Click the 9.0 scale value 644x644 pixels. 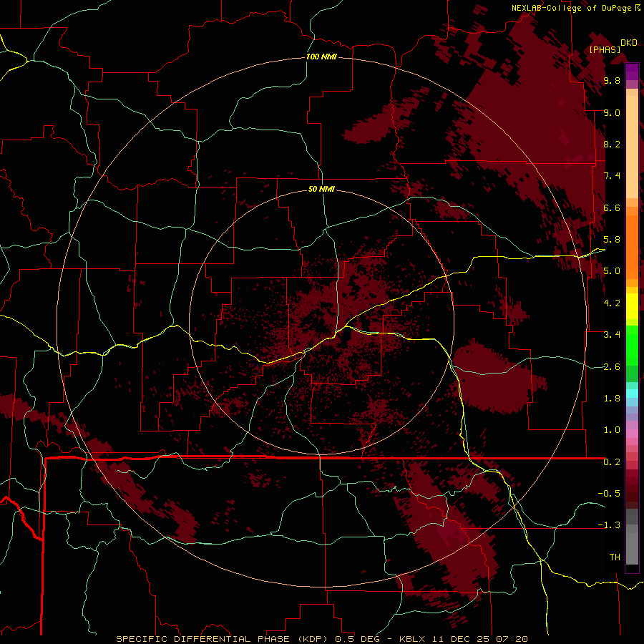(x=612, y=113)
